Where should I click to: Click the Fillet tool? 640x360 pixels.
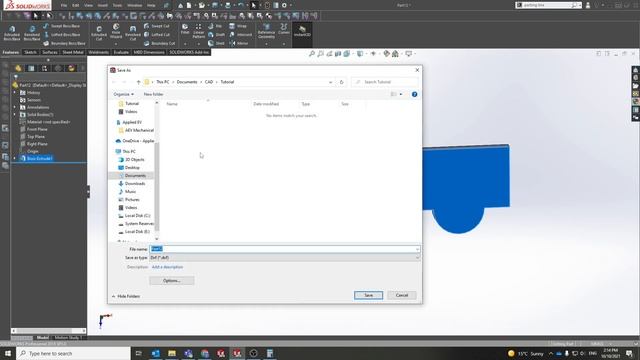[185, 29]
